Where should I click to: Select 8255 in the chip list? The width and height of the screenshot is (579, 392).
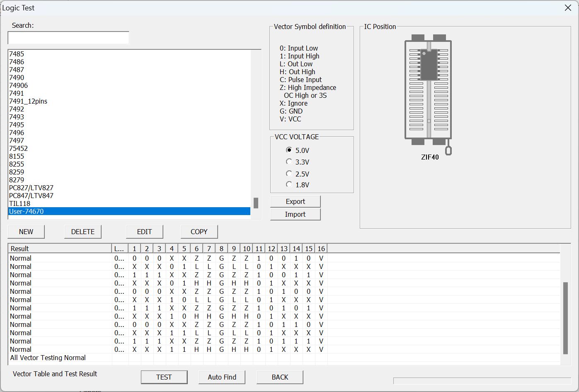[17, 164]
